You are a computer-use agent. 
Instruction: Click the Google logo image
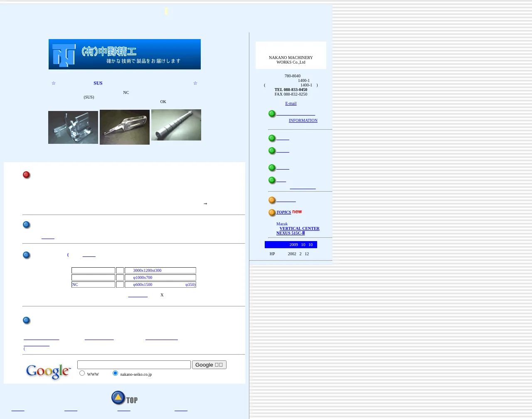coord(48,371)
